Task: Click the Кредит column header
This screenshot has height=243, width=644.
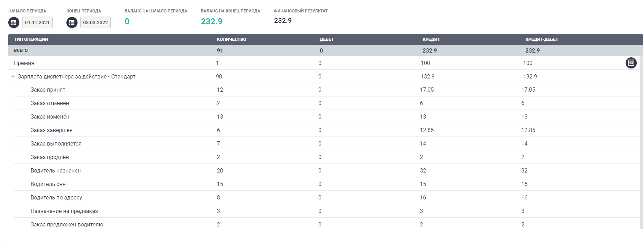Action: 431,39
